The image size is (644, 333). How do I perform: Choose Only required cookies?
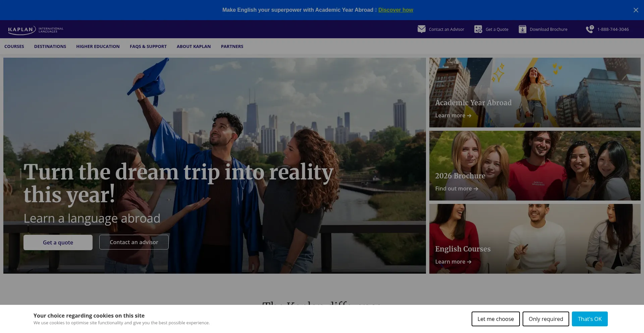[x=545, y=319]
